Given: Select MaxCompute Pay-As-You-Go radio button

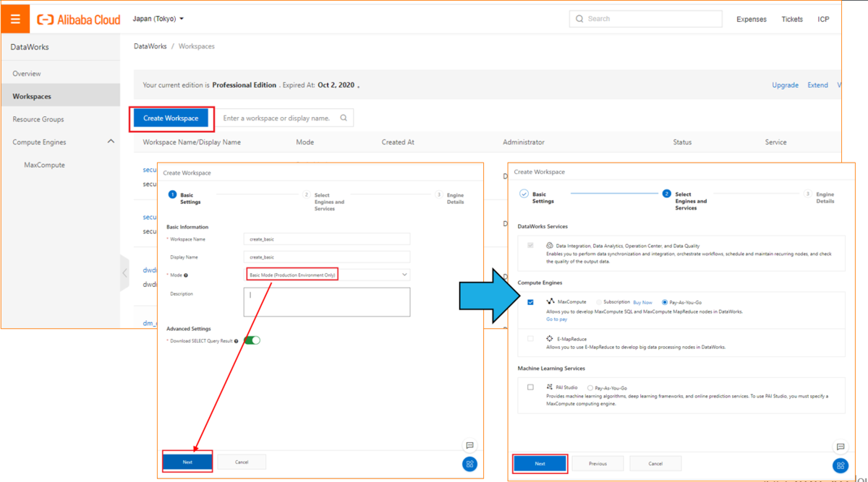Looking at the screenshot, I should (665, 302).
